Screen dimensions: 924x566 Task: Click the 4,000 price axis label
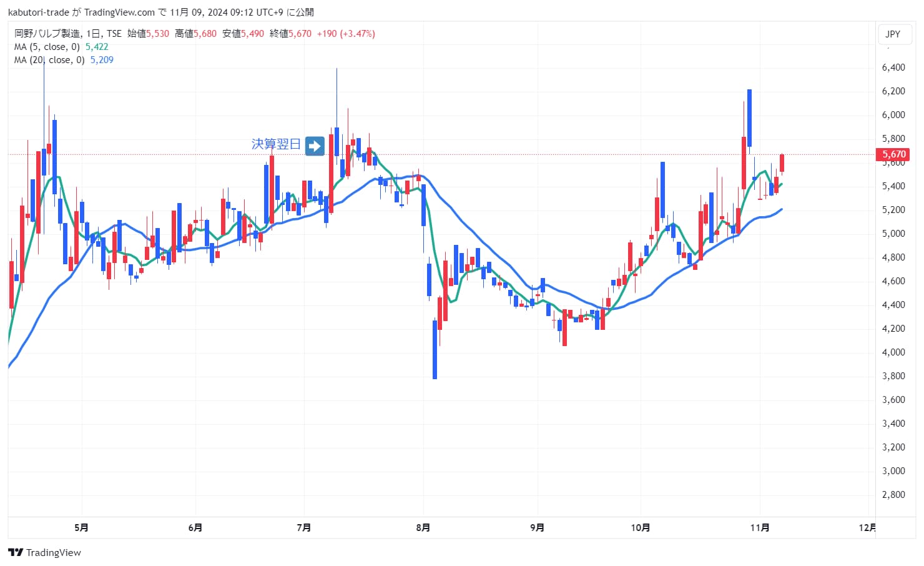893,352
